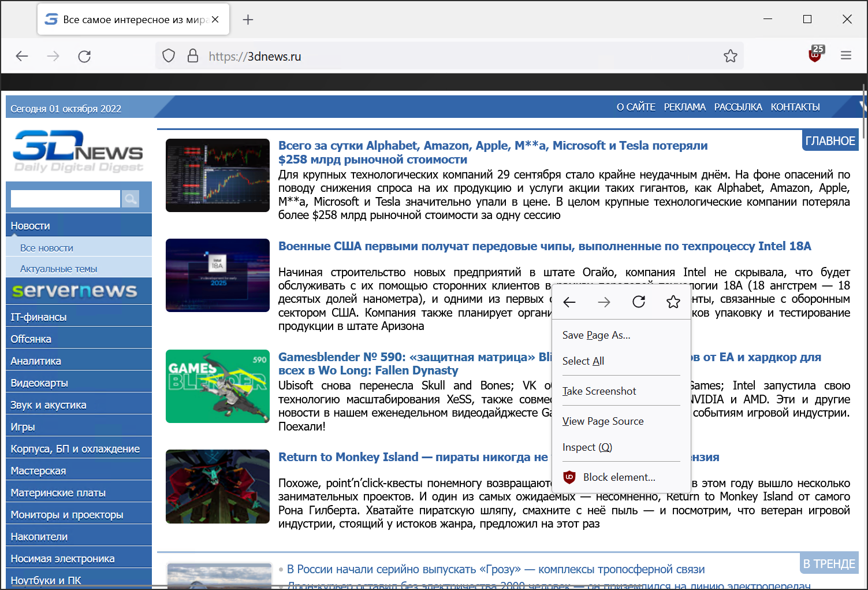Open the Firefox hamburger menu
The image size is (868, 590).
[x=846, y=56]
